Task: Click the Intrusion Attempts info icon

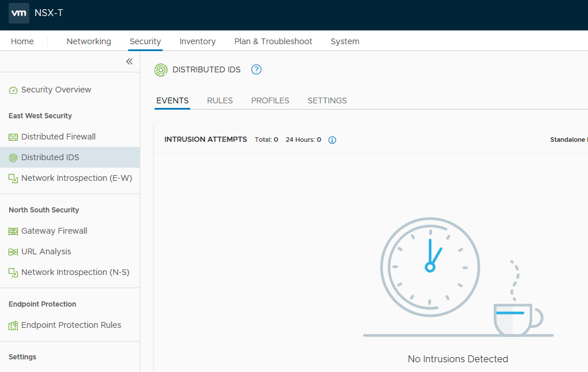Action: [332, 139]
